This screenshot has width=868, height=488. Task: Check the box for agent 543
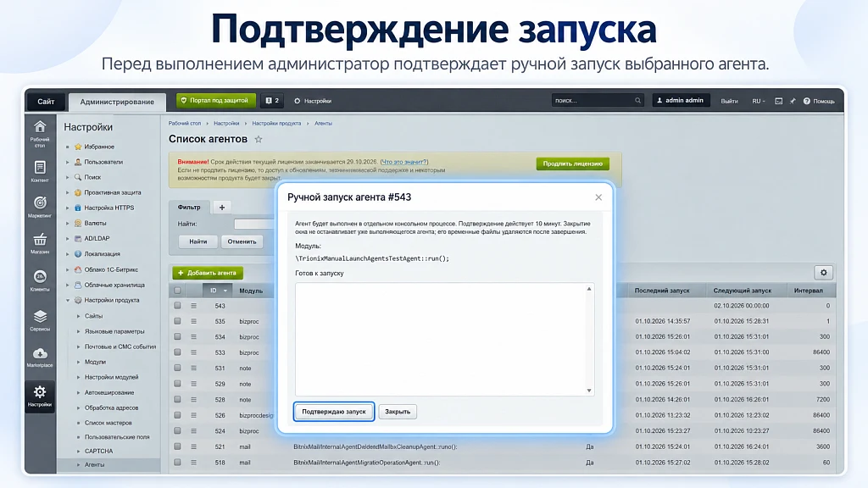[178, 305]
